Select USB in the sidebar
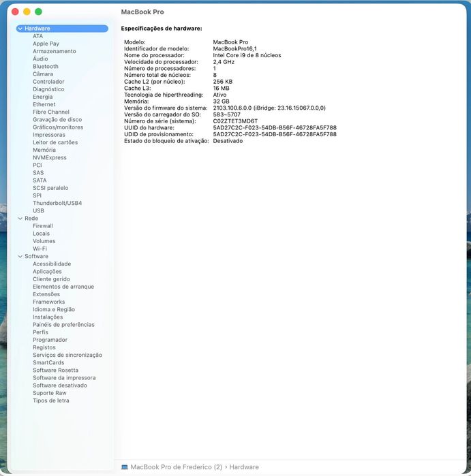471x476 pixels. click(39, 210)
